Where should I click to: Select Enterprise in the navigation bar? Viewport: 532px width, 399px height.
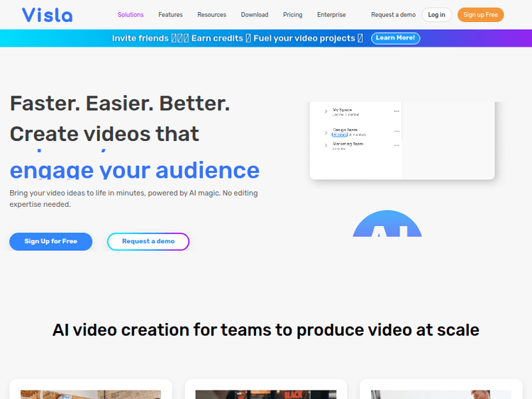pos(331,15)
